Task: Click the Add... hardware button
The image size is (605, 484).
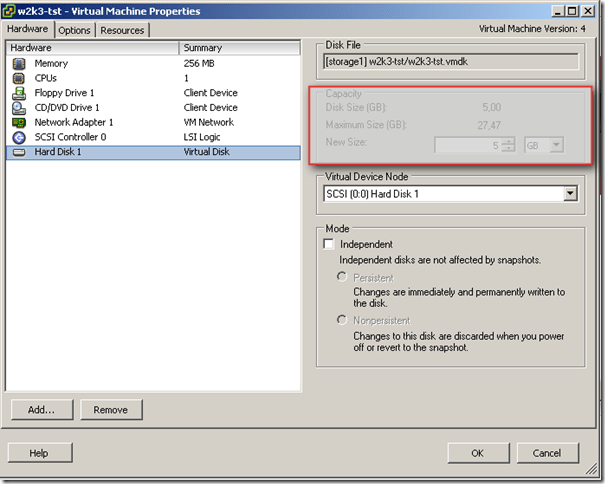Action: coord(41,409)
